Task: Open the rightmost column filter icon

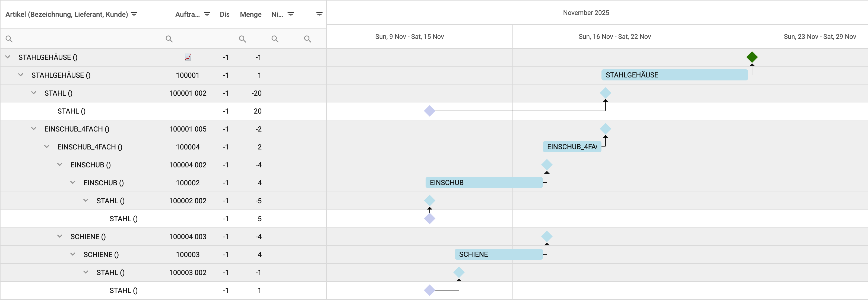Action: [x=319, y=14]
